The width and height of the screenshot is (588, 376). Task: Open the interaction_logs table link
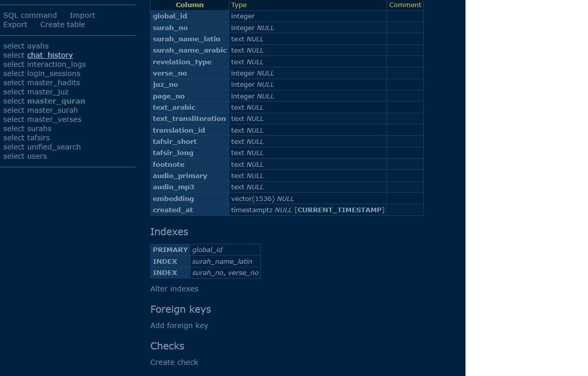[56, 64]
